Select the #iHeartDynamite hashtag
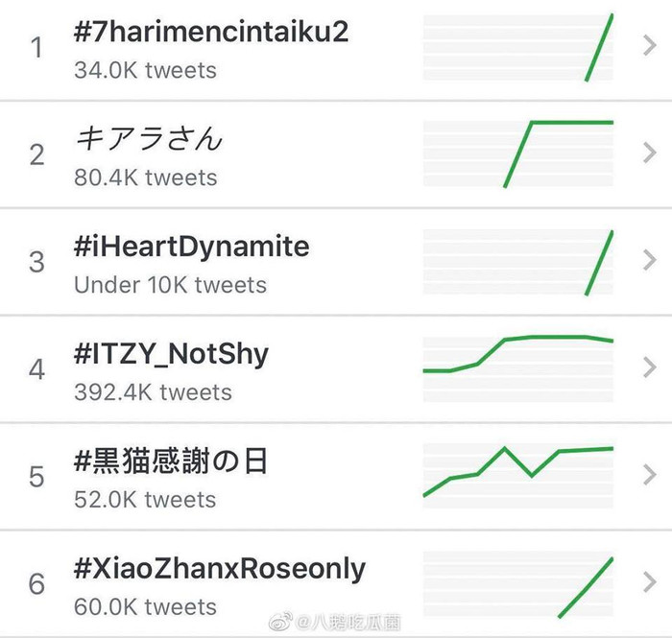Image resolution: width=672 pixels, height=638 pixels. tap(192, 247)
